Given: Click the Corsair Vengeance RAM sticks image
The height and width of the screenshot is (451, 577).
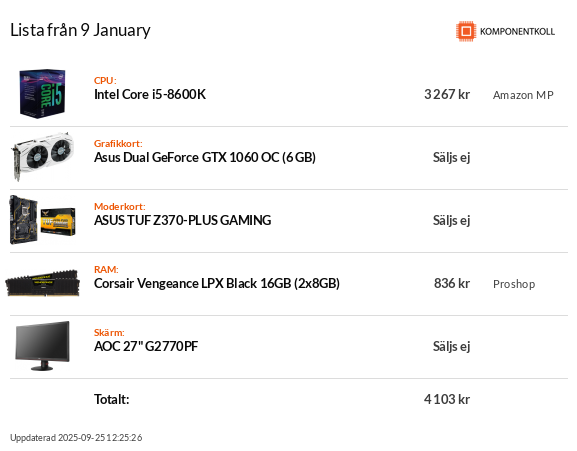Looking at the screenshot, I should [42, 283].
